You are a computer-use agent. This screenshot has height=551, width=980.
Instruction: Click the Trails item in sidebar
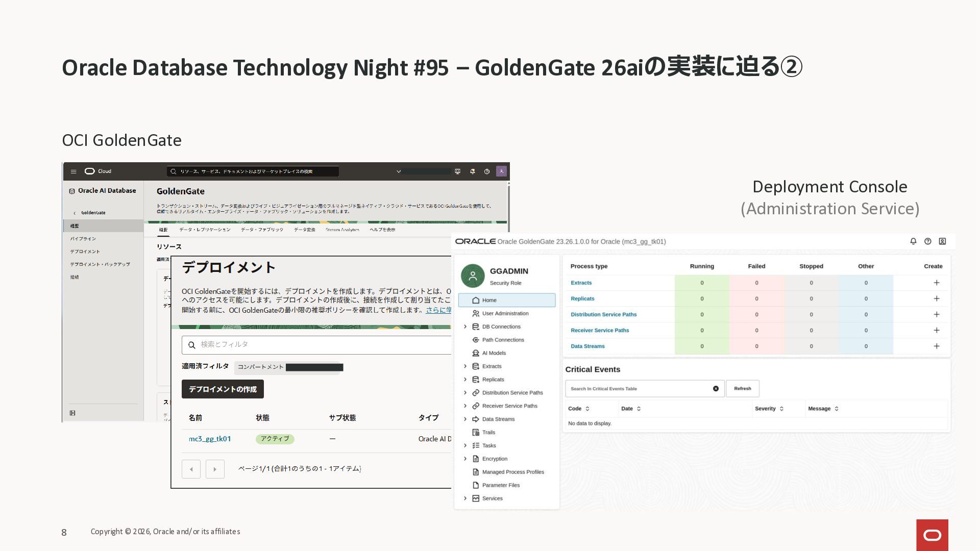point(488,433)
